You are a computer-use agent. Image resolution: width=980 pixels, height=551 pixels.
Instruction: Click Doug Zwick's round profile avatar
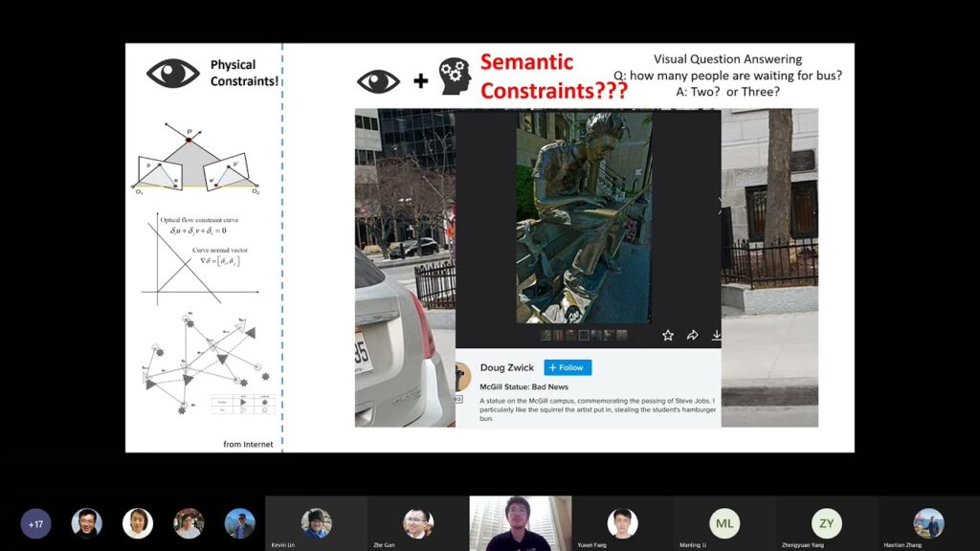pos(463,374)
